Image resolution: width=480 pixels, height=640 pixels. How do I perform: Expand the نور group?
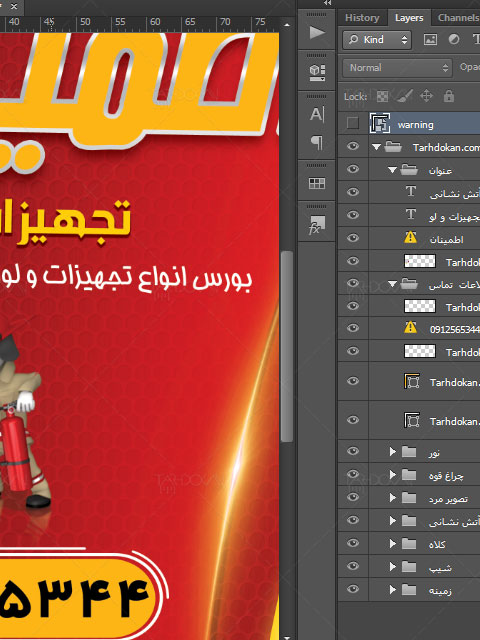click(x=393, y=451)
